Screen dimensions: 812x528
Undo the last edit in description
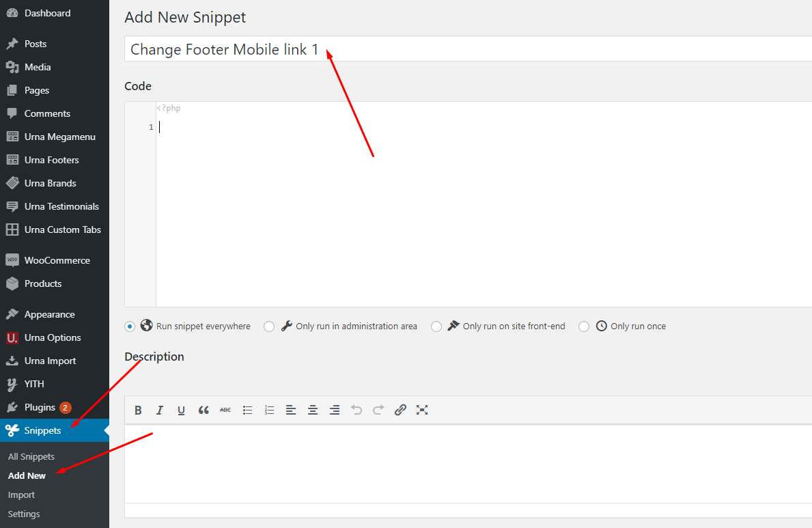click(x=356, y=411)
